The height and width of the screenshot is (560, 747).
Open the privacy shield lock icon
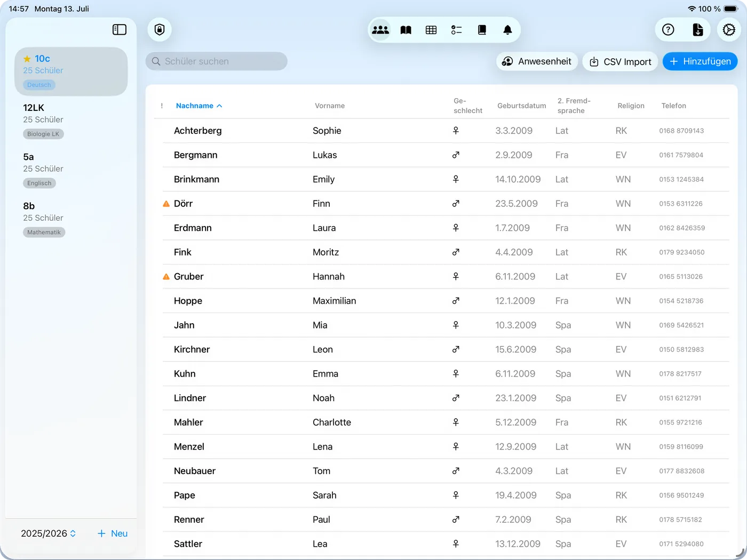160,29
